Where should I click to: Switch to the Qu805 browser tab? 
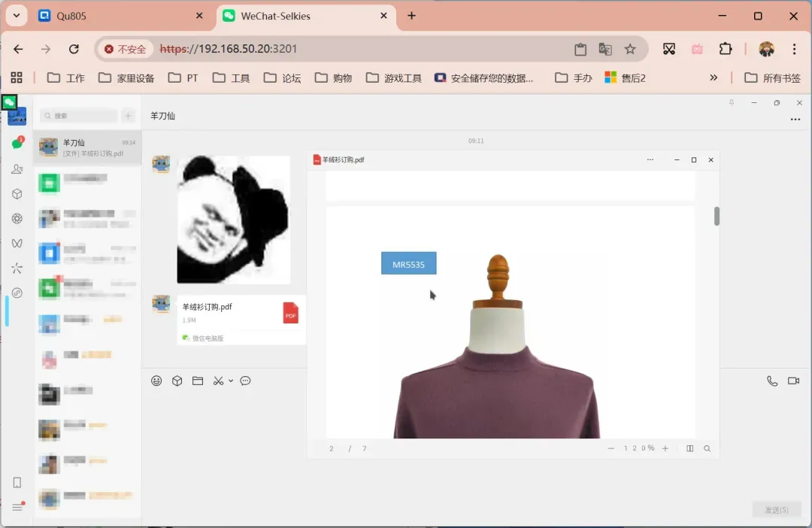(x=98, y=15)
